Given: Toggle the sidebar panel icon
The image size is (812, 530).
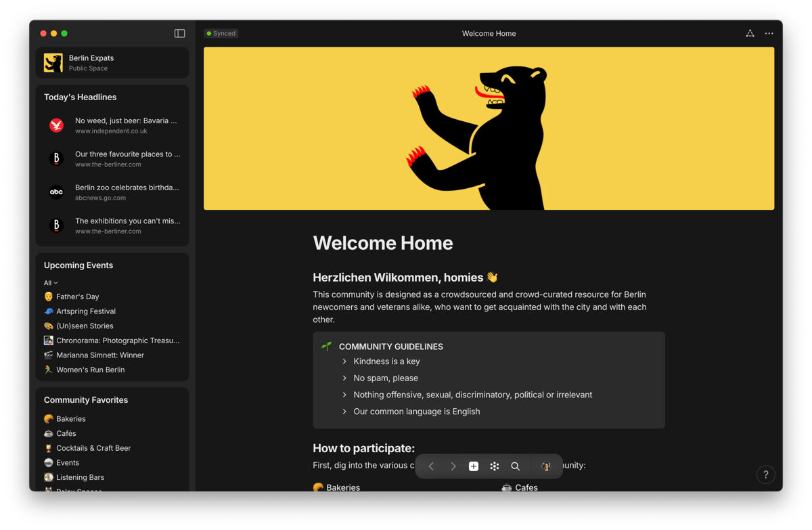Looking at the screenshot, I should click(x=179, y=33).
